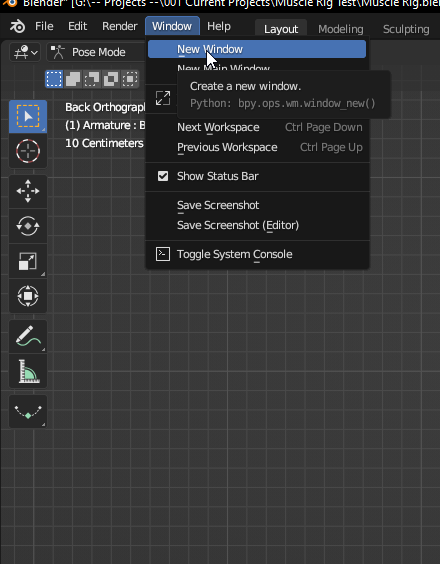
Task: Select the Select Box tool
Action: pyautogui.click(x=28, y=117)
